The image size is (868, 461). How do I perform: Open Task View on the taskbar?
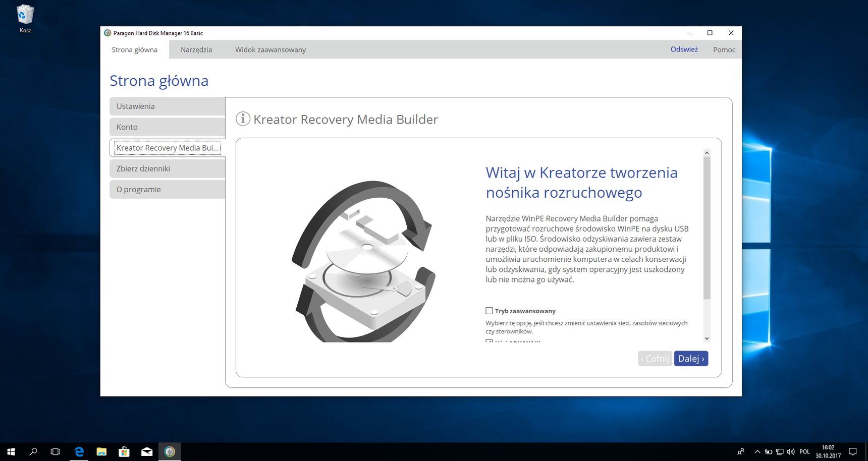[x=56, y=452]
